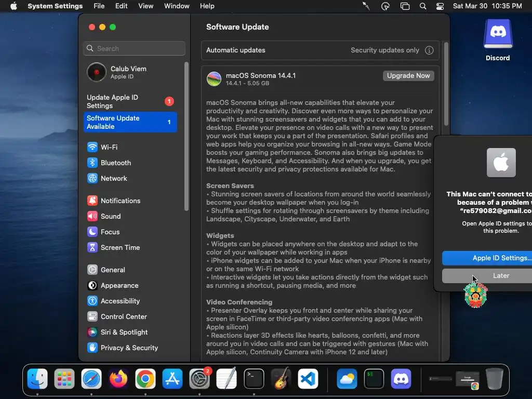Screen dimensions: 532x399
Task: Open the Notifications bell icon
Action: tap(92, 201)
